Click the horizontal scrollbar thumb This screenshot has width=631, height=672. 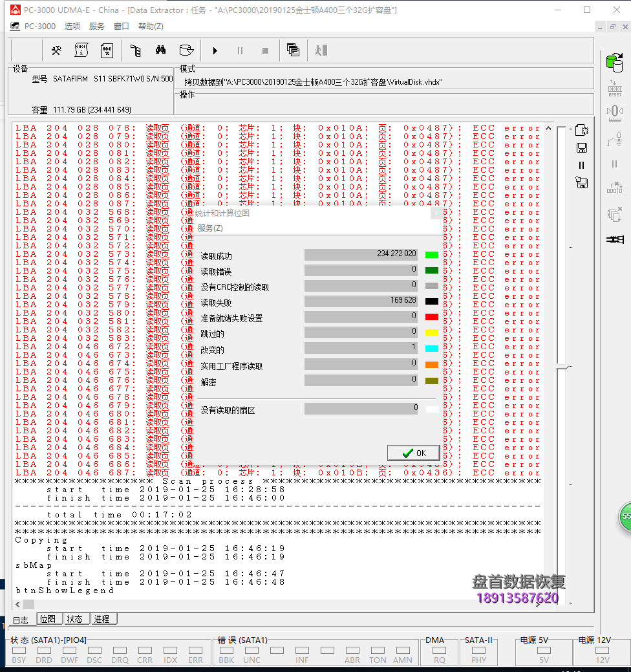click(x=28, y=604)
